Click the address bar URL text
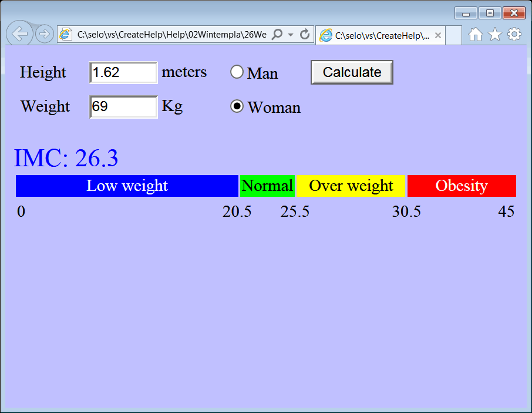Screen dimensions: 532x413 coord(171,35)
